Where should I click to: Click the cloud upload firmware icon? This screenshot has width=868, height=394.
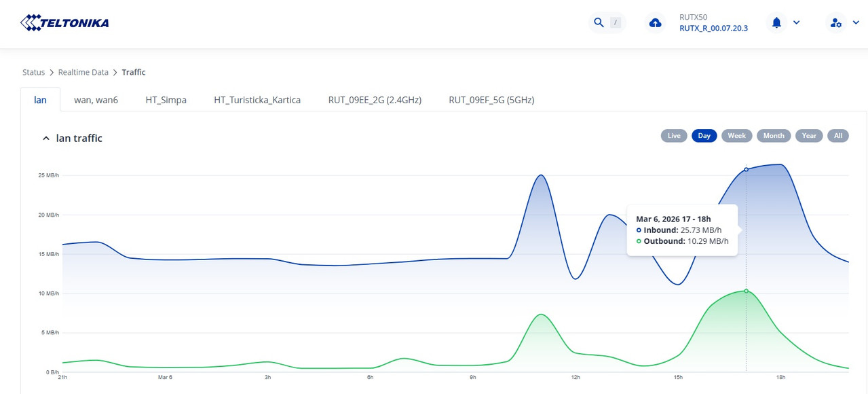tap(655, 23)
